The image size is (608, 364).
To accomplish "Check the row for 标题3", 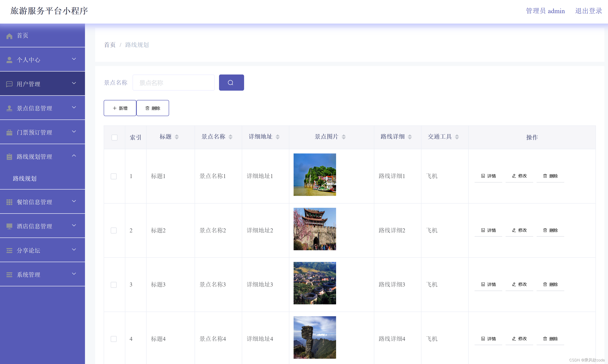I will [114, 285].
